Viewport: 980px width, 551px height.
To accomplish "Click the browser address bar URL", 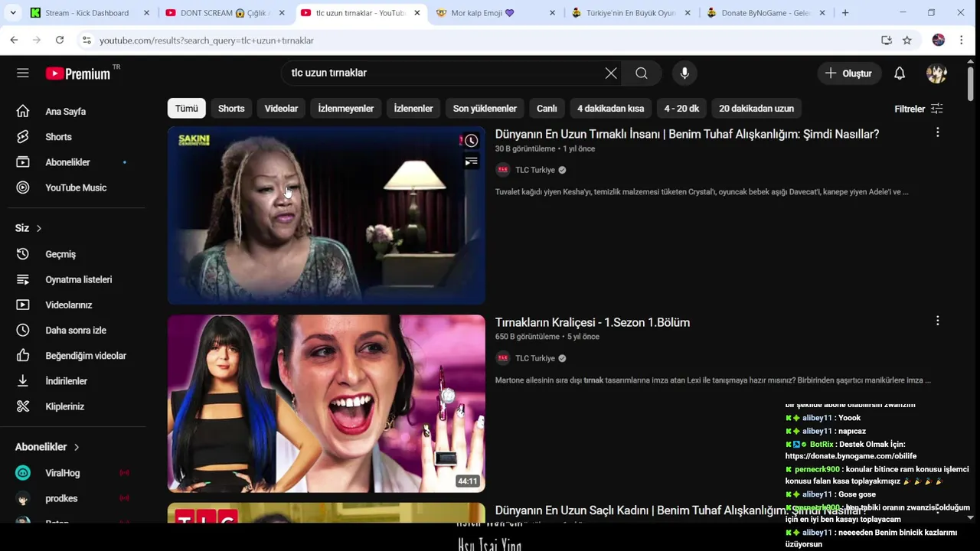I will click(206, 40).
